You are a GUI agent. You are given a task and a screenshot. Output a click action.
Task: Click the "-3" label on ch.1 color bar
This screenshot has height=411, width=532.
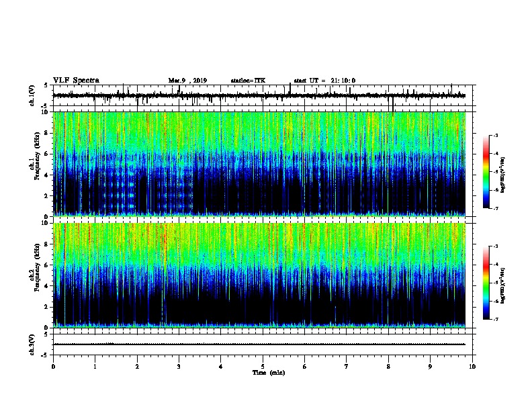pyautogui.click(x=496, y=135)
